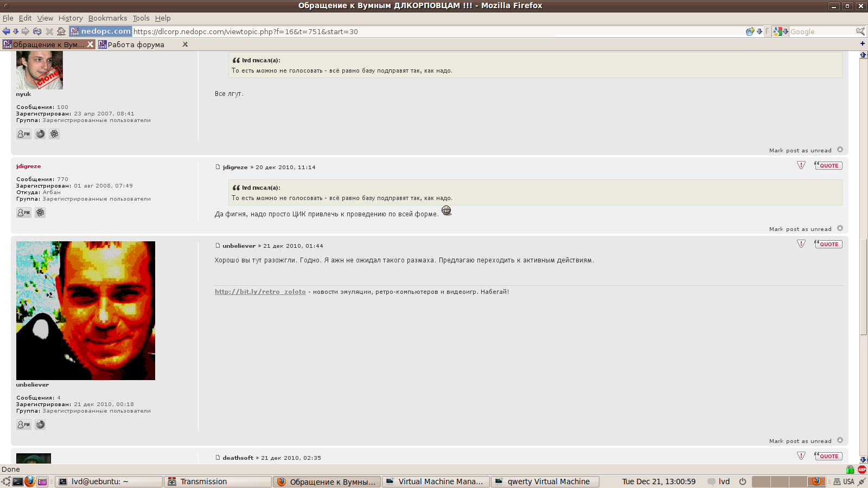Image resolution: width=868 pixels, height=488 pixels.
Task: Switch to first empty workspace in pager
Action: [x=761, y=481]
